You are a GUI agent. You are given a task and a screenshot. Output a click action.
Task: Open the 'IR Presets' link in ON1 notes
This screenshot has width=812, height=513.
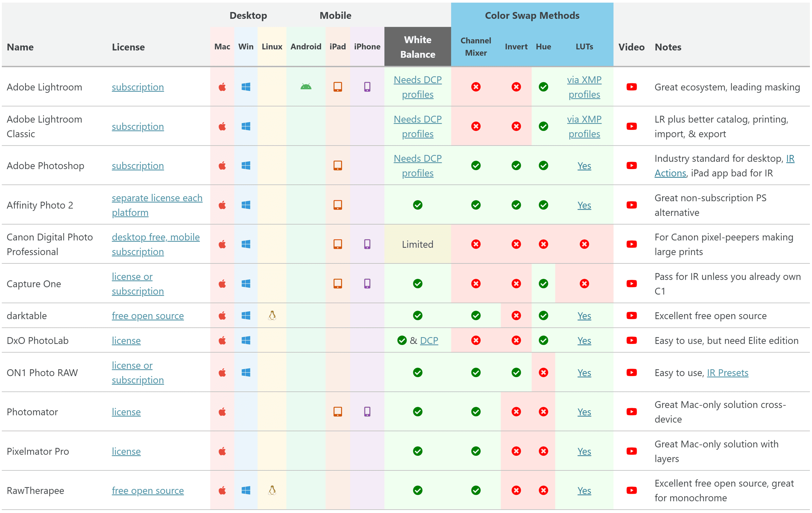click(727, 373)
